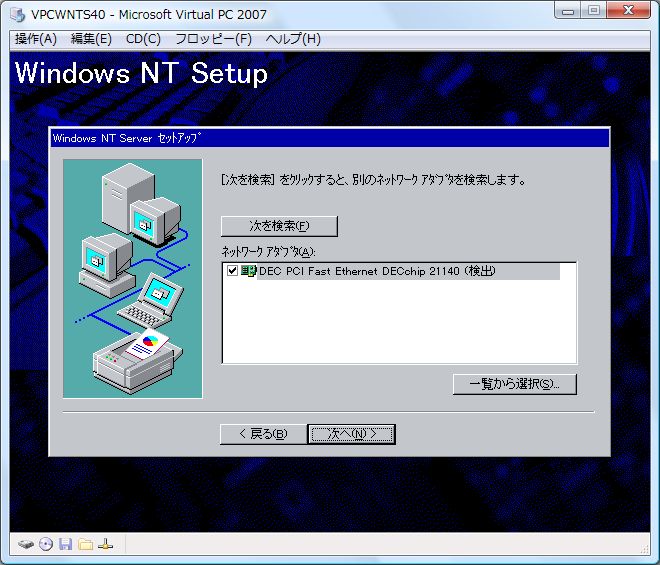Open the フロッピー(F) menu
The image size is (660, 565).
[x=213, y=39]
